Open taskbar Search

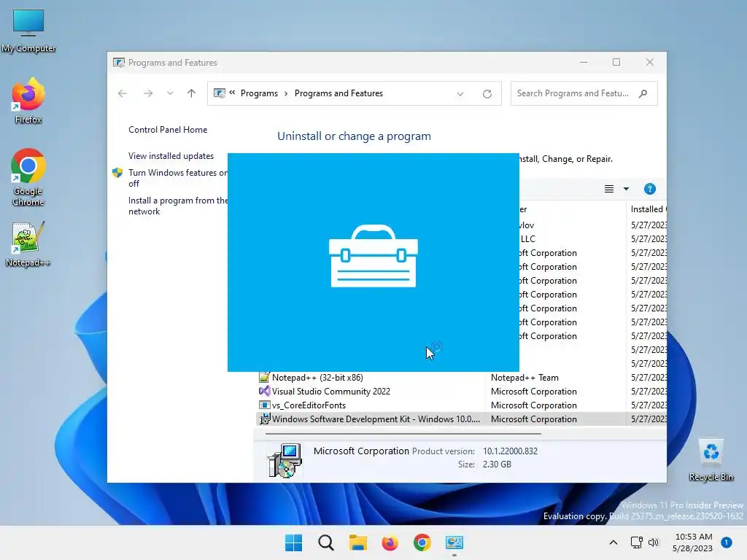pyautogui.click(x=326, y=542)
